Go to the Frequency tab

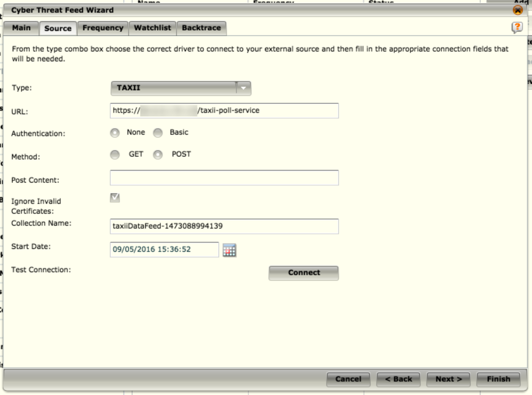tap(103, 28)
